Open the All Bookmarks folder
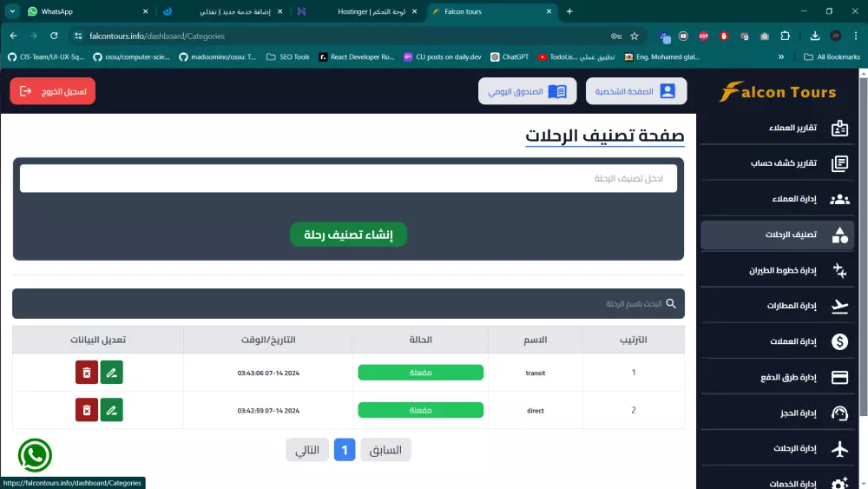The height and width of the screenshot is (489, 868). [x=832, y=57]
